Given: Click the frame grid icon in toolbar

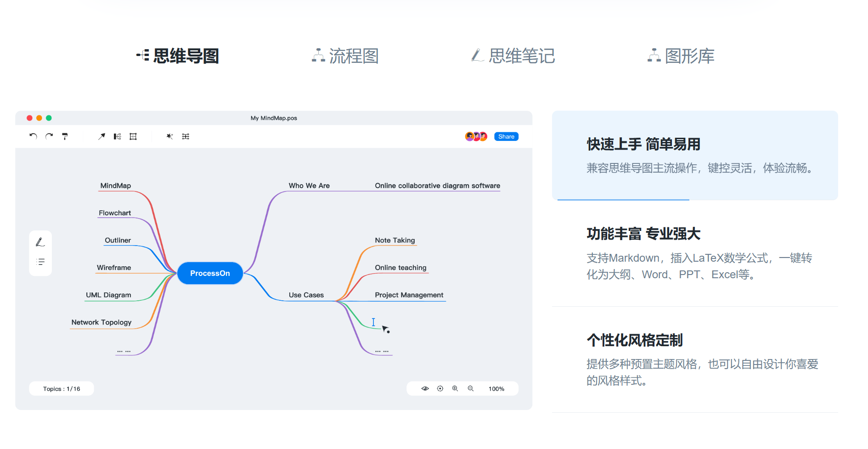Looking at the screenshot, I should coord(133,136).
